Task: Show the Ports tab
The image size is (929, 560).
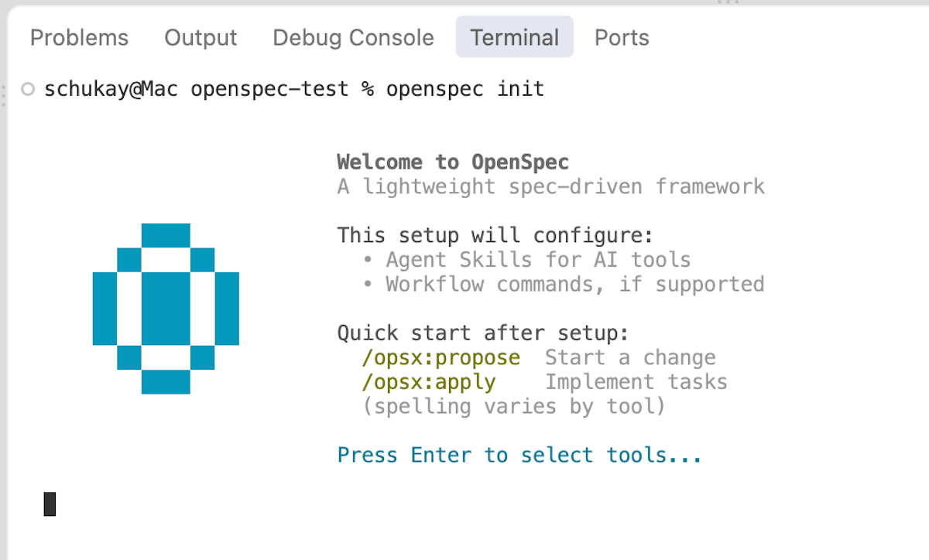Action: pyautogui.click(x=622, y=37)
